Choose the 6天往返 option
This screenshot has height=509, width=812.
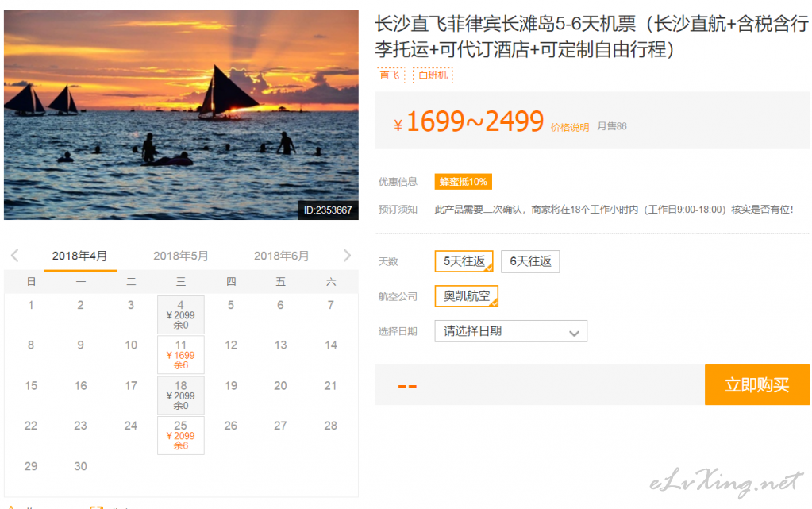(x=530, y=261)
